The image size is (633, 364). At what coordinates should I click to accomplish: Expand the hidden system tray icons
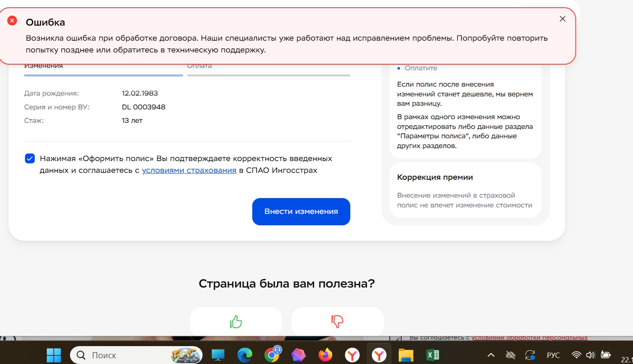(x=491, y=355)
